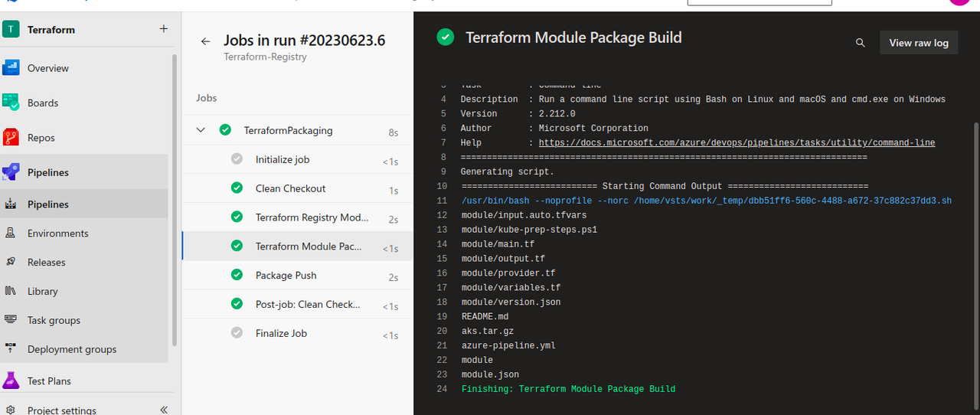This screenshot has height=415, width=980.
Task: Click the grey status icon for Finalize Job
Action: pos(237,332)
